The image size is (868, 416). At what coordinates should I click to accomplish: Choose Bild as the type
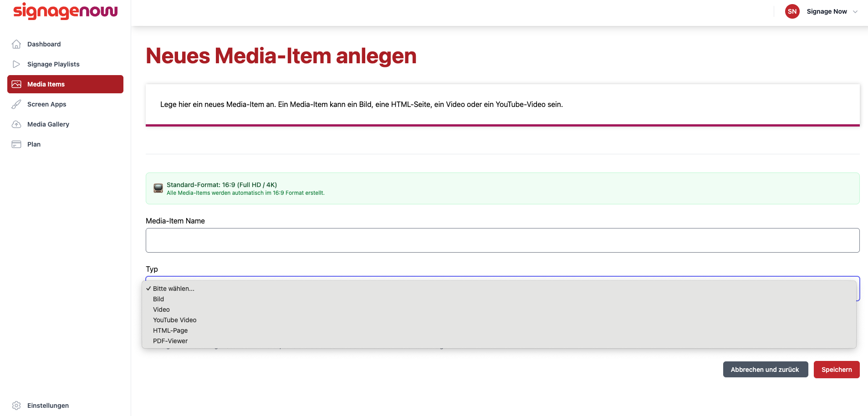point(499,299)
